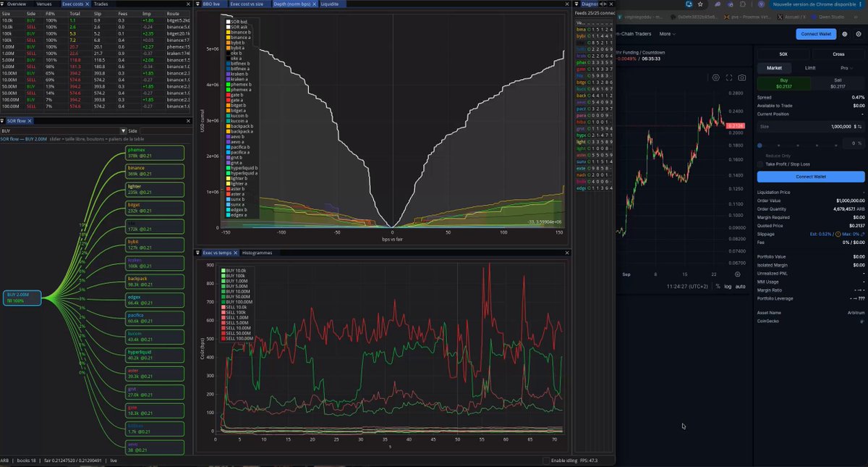Image resolution: width=868 pixels, height=467 pixels.
Task: Toggle SELL 100.00M series in Exec legend
Action: [238, 339]
